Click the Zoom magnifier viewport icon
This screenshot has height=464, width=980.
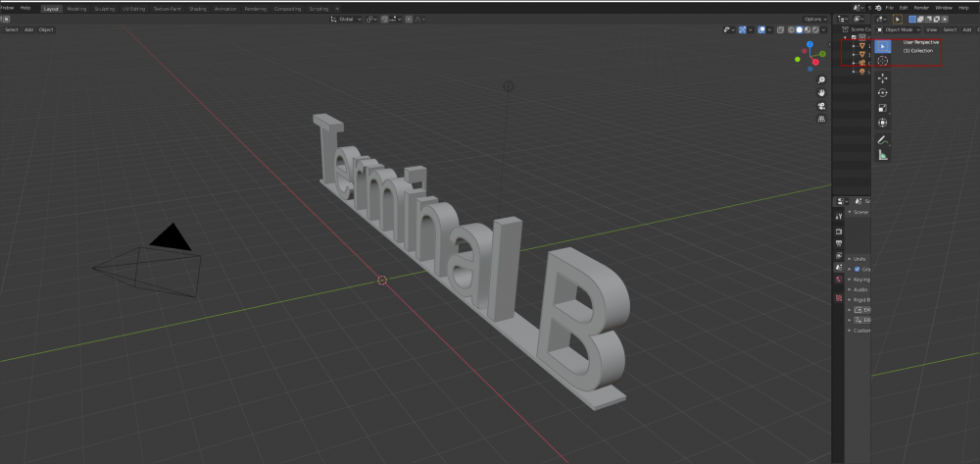[821, 79]
